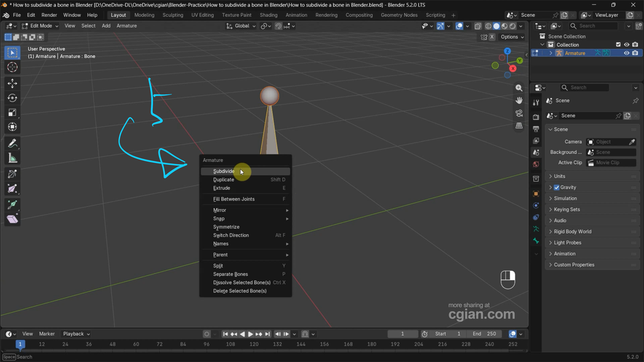Activate the Bone Roll tool
This screenshot has width=644, height=362.
click(x=13, y=174)
